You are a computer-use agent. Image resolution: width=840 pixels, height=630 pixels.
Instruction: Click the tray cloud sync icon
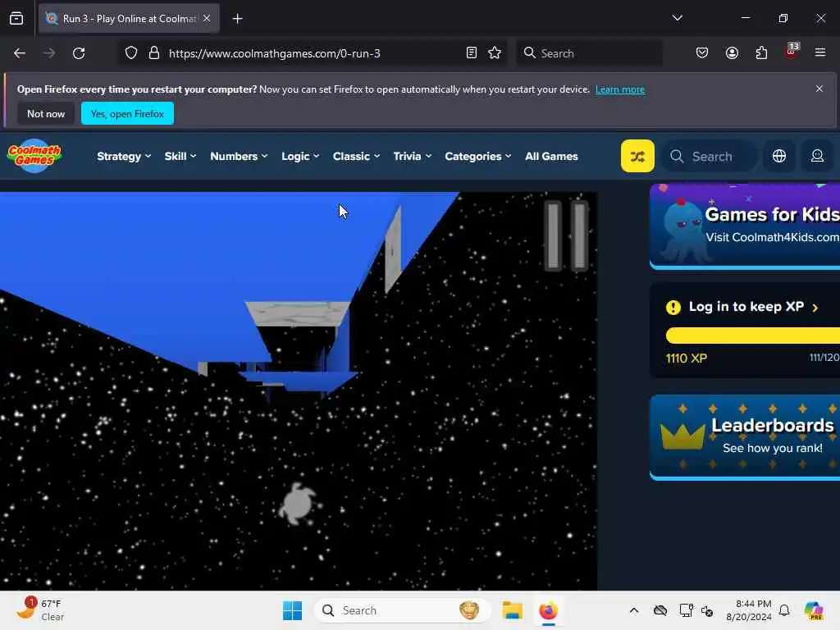pyautogui.click(x=660, y=610)
